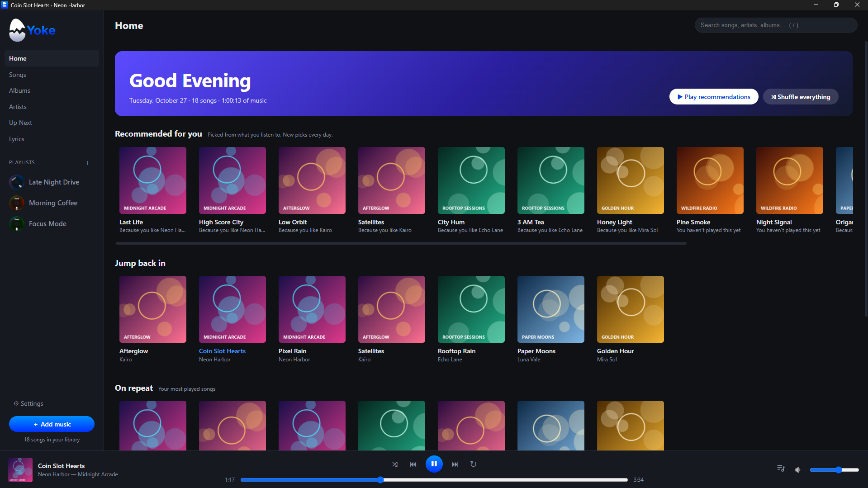Click the Yoke egg logo
Viewport: 868px width, 488px height.
(x=17, y=30)
